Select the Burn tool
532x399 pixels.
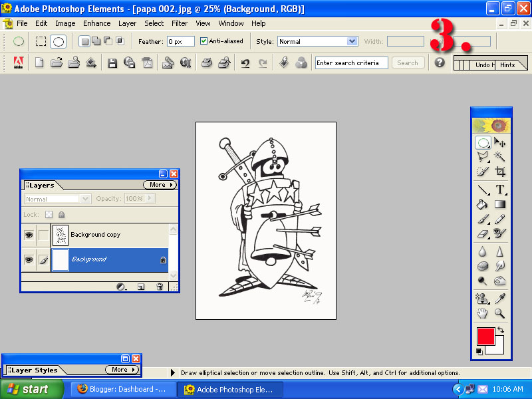(x=500, y=281)
